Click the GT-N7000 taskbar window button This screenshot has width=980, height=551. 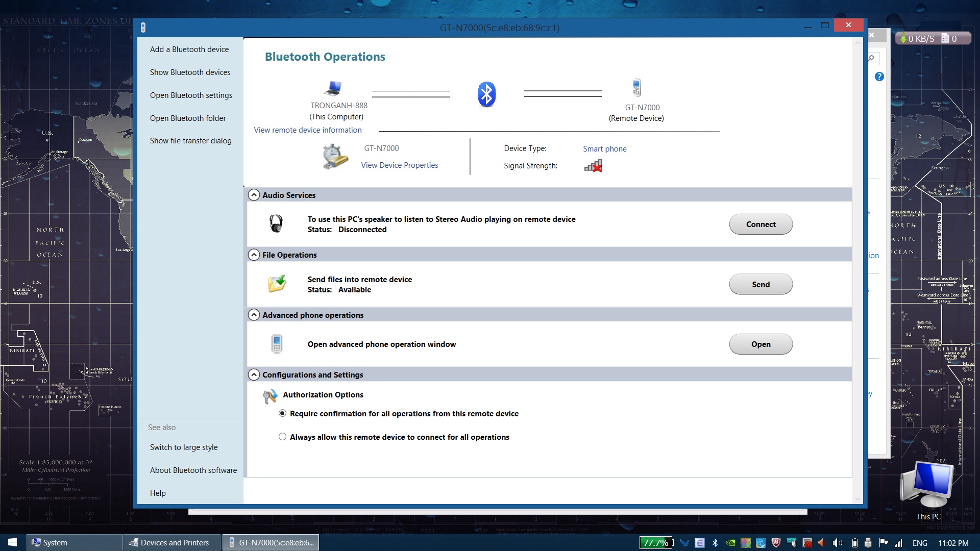pyautogui.click(x=271, y=542)
